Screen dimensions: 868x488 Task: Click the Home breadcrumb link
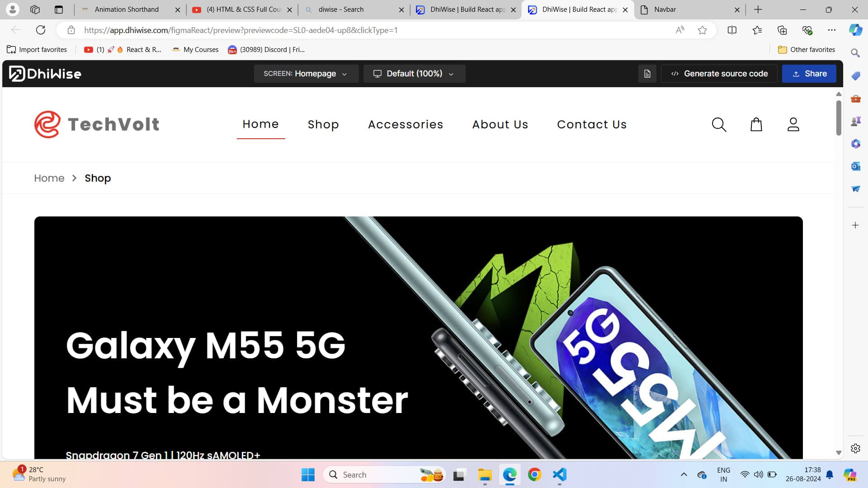49,178
